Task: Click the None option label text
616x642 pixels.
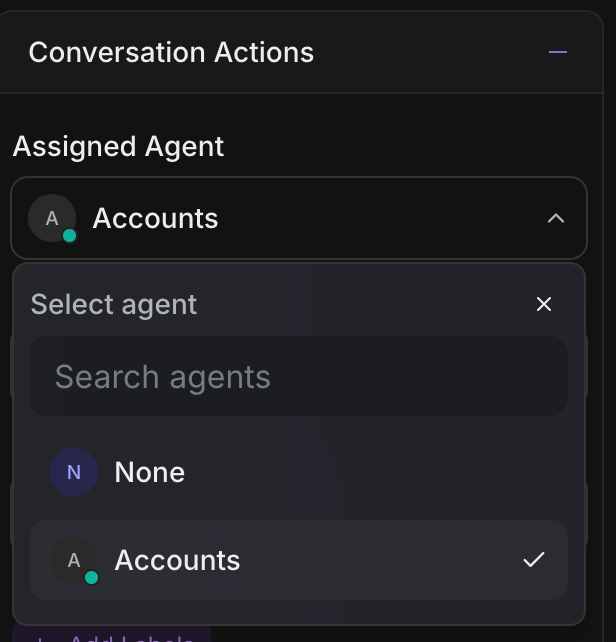Action: click(150, 472)
